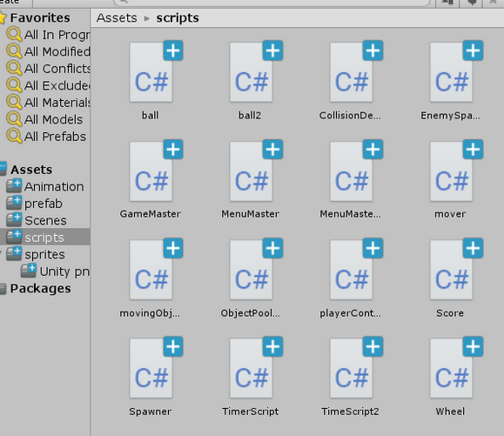Viewport: 504px width, 436px height.
Task: Click the mover file name label
Action: point(450,214)
